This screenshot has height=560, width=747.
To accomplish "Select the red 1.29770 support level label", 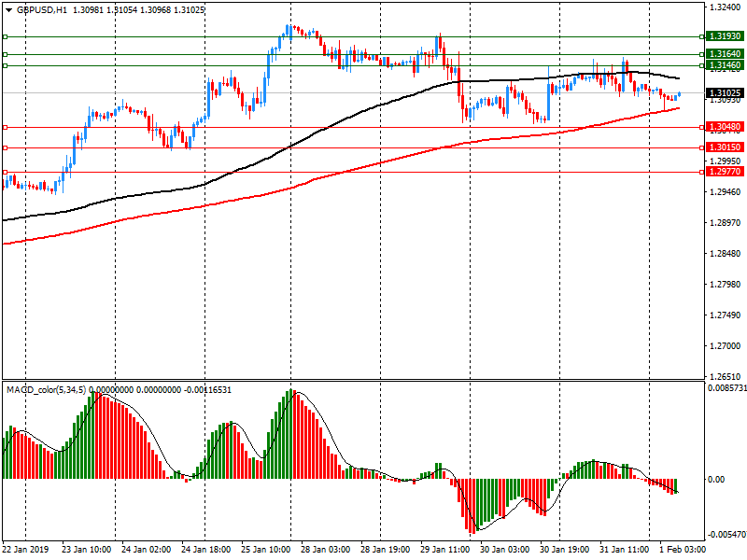I will [725, 172].
